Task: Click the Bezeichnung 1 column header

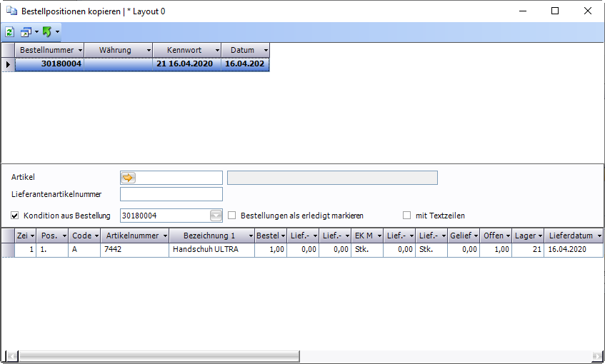Action: pyautogui.click(x=209, y=236)
